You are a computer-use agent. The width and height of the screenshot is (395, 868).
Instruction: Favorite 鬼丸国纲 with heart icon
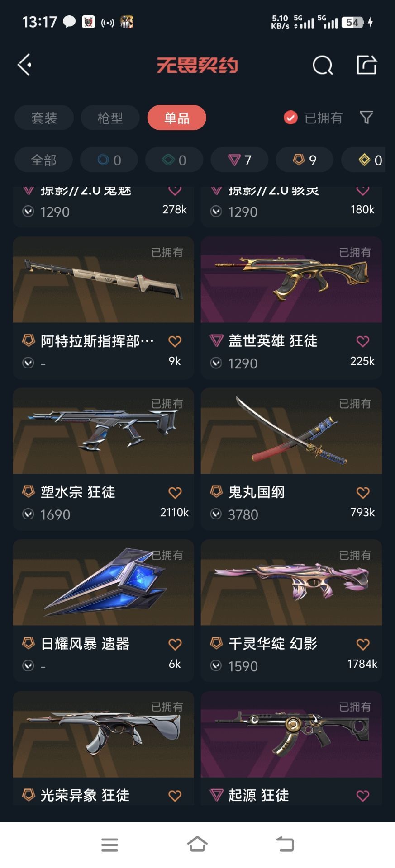click(363, 492)
